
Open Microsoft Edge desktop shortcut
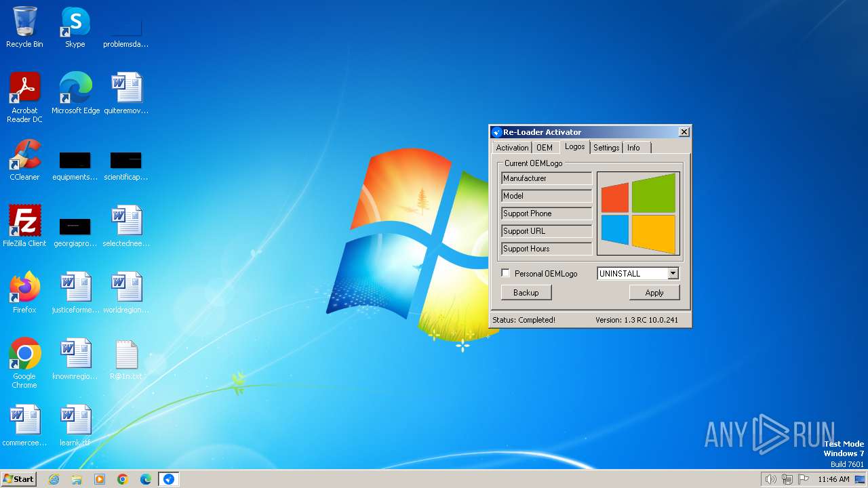coord(75,94)
